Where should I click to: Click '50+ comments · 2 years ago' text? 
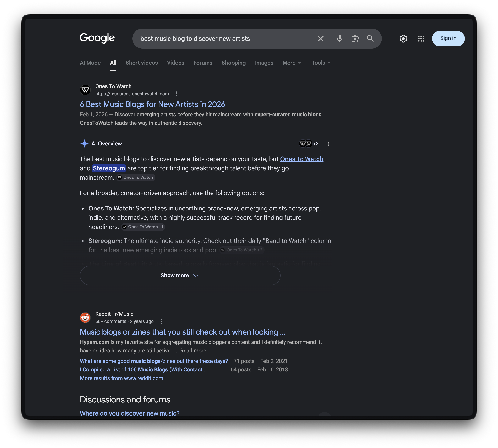[124, 321]
